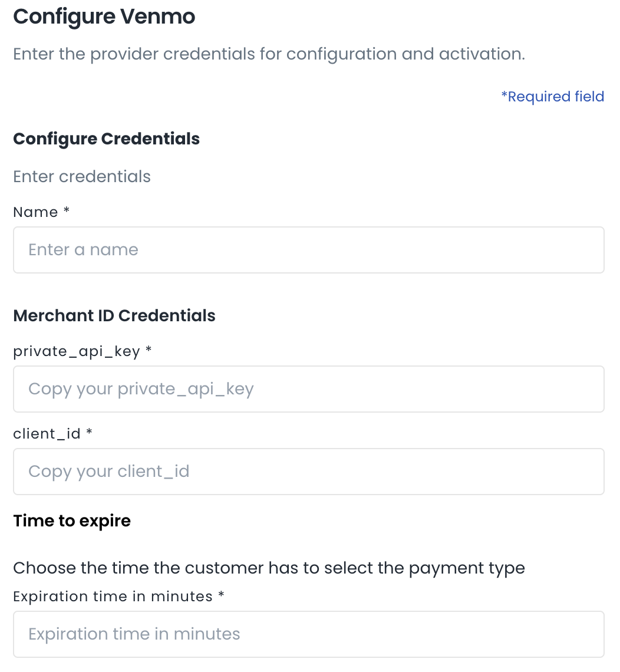This screenshot has height=672, width=620.
Task: Click the "private_api_key" label text
Action: coord(77,352)
